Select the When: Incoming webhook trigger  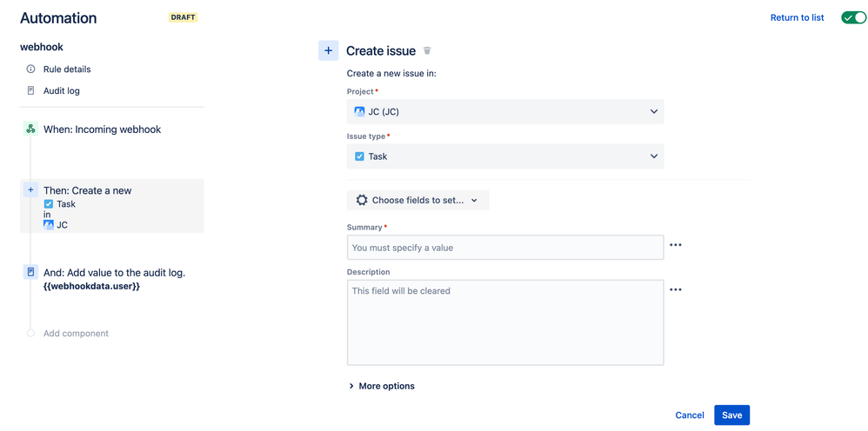click(102, 129)
